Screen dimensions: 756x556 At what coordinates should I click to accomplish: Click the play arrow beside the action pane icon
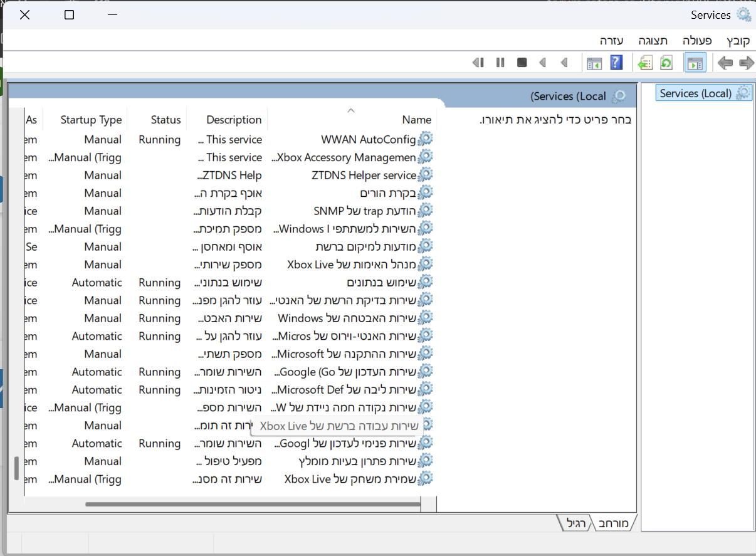tap(564, 63)
